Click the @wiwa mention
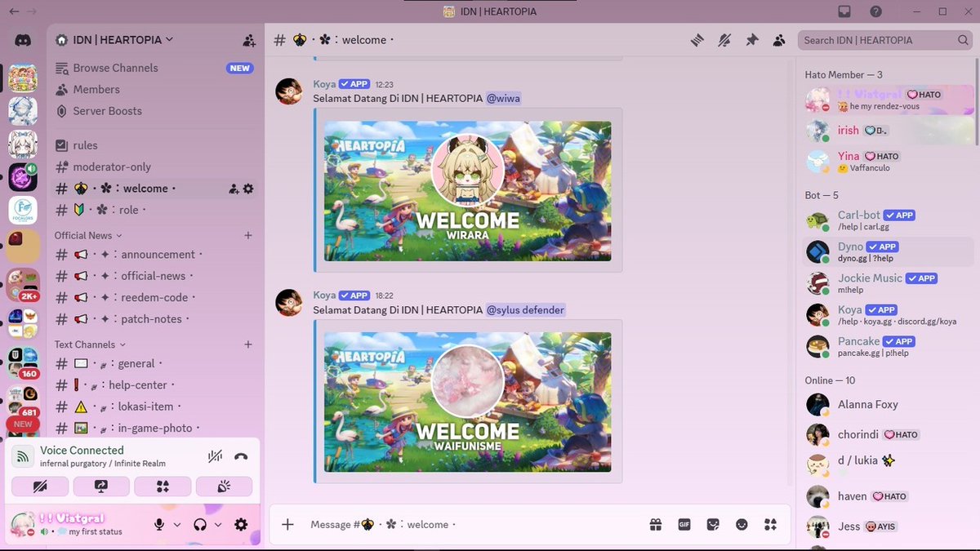This screenshot has height=551, width=980. (x=503, y=98)
